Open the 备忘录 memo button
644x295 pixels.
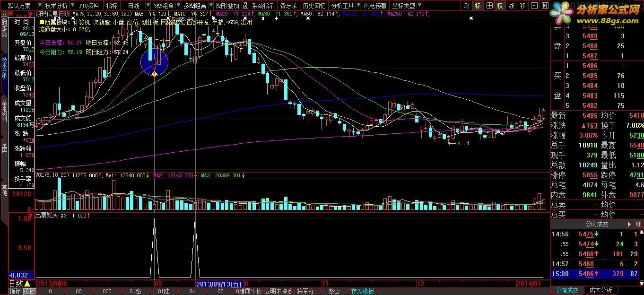(x=289, y=6)
